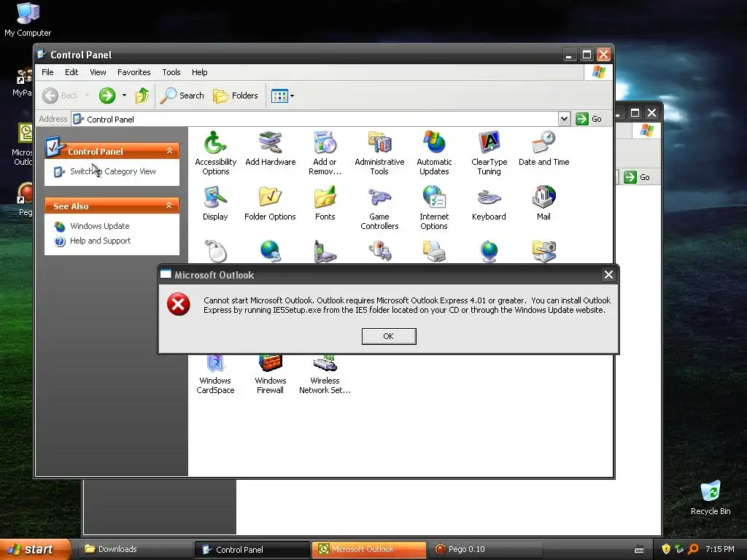Switch to Control Panel taskbar button
Viewport: 747px width, 560px height.
pyautogui.click(x=252, y=550)
